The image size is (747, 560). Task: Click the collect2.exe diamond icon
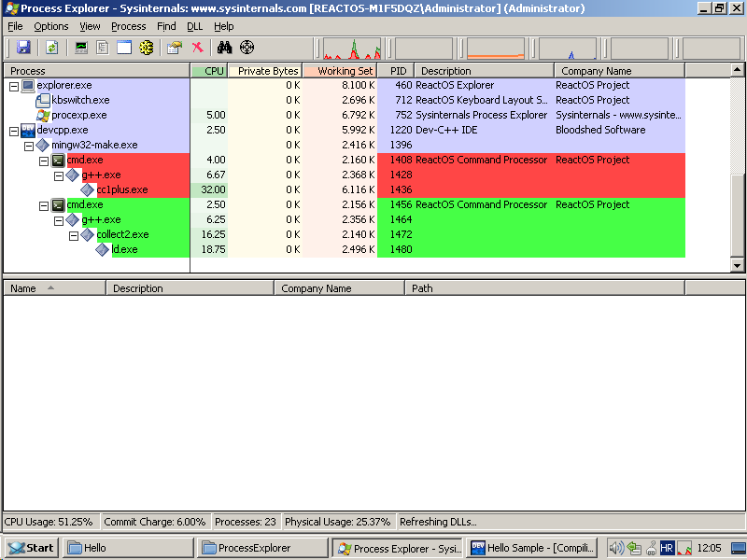(87, 234)
